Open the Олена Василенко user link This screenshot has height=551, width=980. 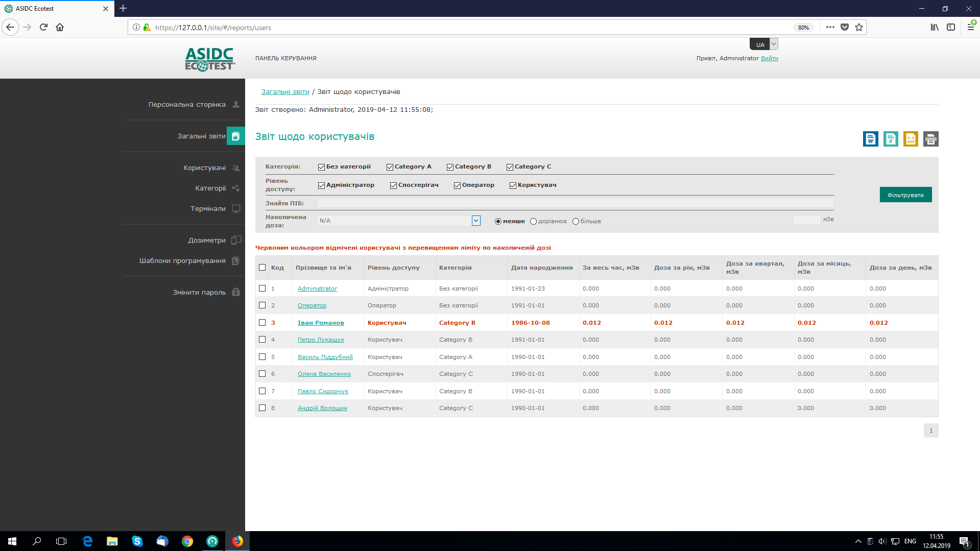point(324,374)
